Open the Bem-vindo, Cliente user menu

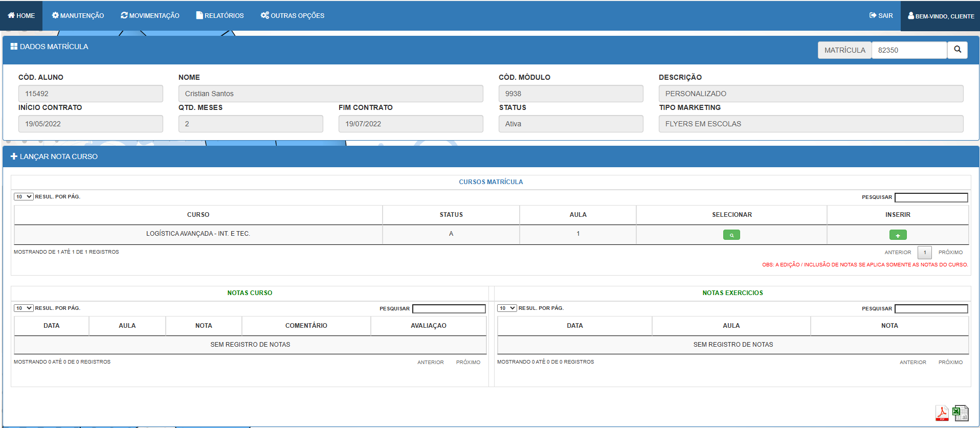tap(941, 16)
